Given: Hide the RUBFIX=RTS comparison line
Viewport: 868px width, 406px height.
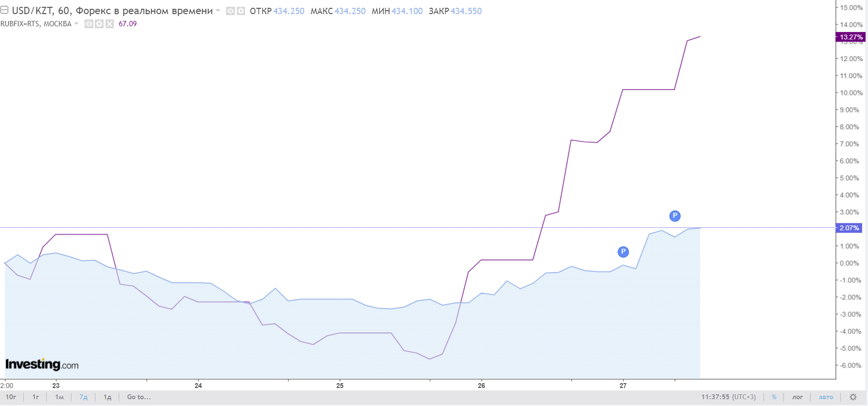Looking at the screenshot, I should point(89,24).
